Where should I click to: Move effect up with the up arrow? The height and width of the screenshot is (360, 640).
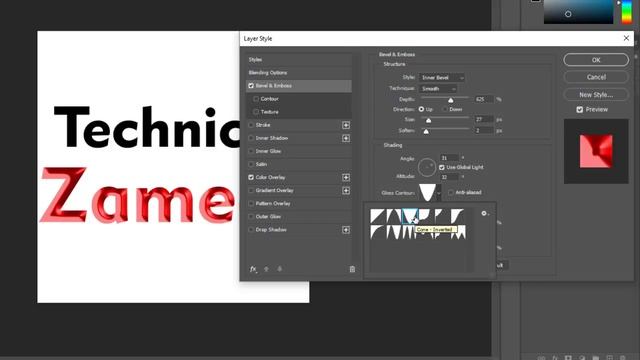pyautogui.click(x=267, y=269)
